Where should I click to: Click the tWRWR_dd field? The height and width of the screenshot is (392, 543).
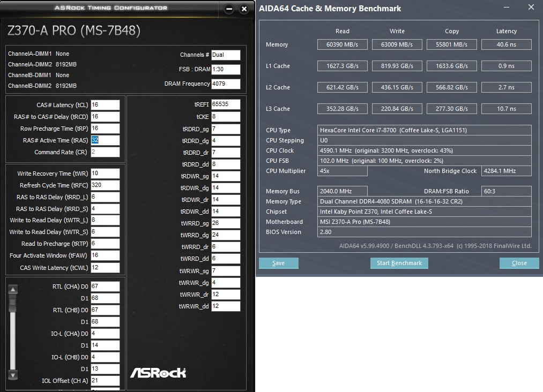(x=226, y=306)
